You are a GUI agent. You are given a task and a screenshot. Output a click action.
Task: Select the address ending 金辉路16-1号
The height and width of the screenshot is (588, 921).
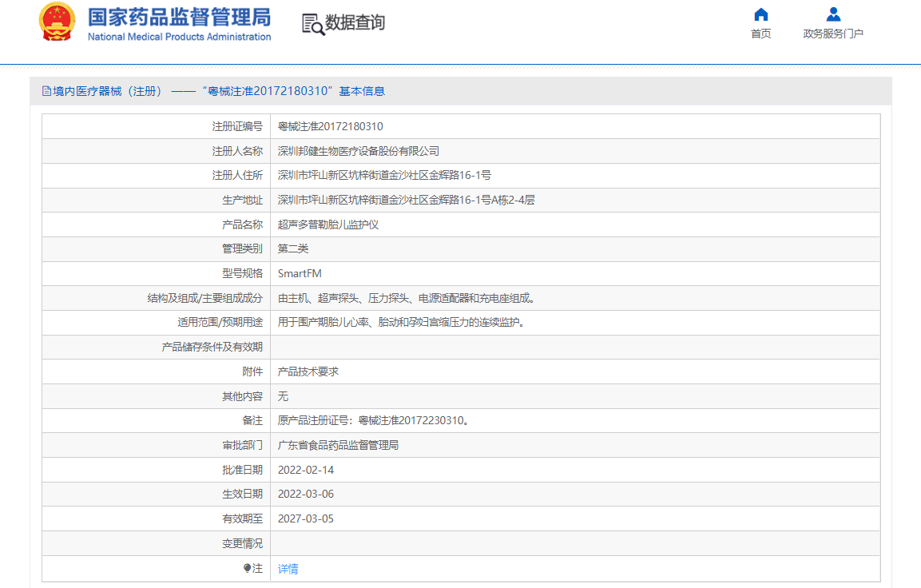[x=384, y=175]
